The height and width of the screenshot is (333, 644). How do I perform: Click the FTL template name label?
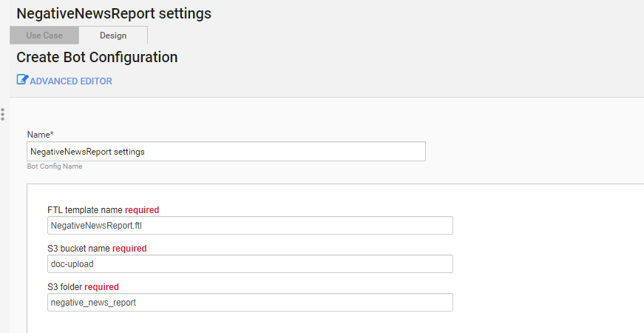[85, 210]
